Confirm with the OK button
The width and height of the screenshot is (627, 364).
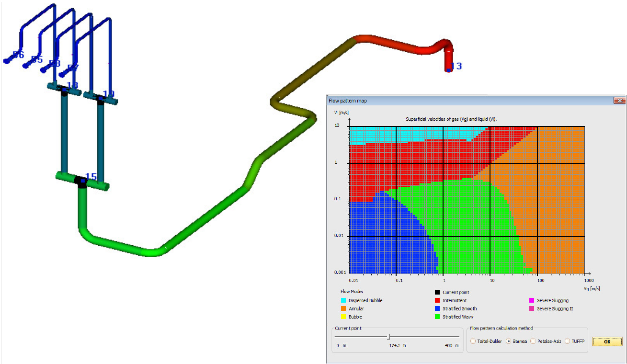pyautogui.click(x=607, y=341)
